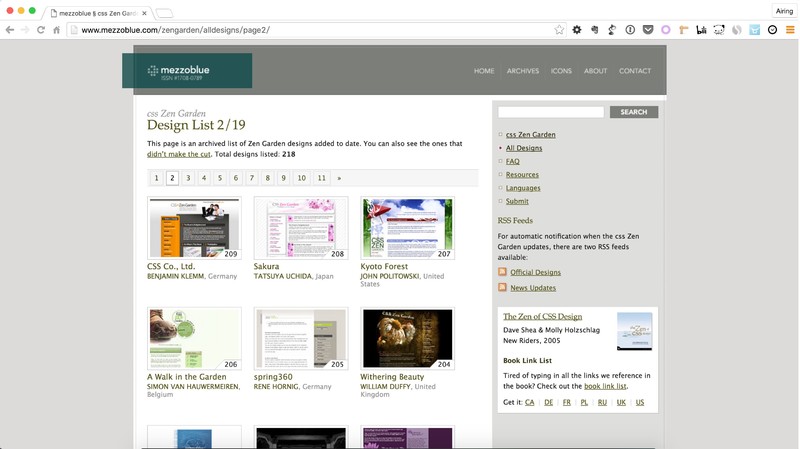800x449 pixels.
Task: Open a new browser tab
Action: coord(164,13)
